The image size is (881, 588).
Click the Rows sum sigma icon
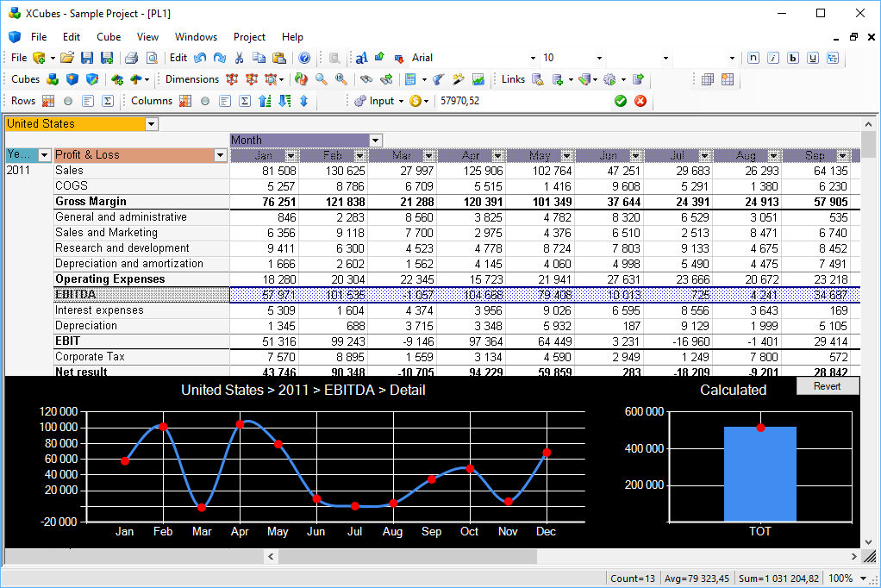108,101
